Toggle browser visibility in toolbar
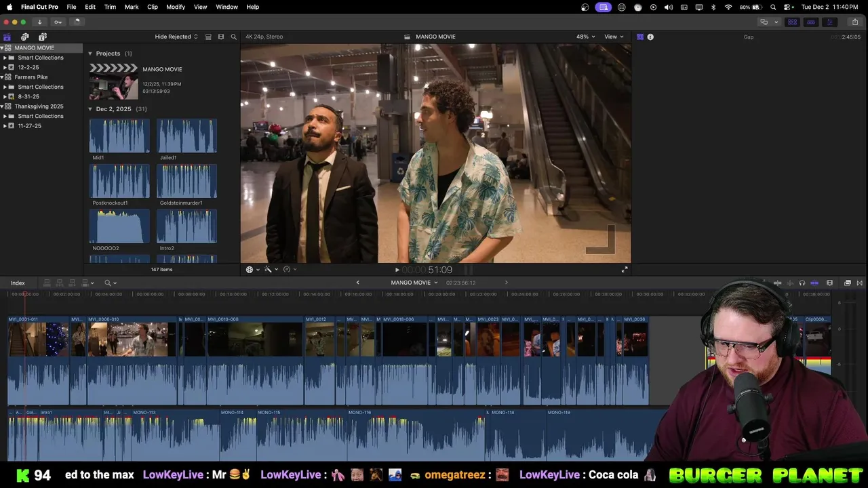The height and width of the screenshot is (488, 868). tap(792, 22)
